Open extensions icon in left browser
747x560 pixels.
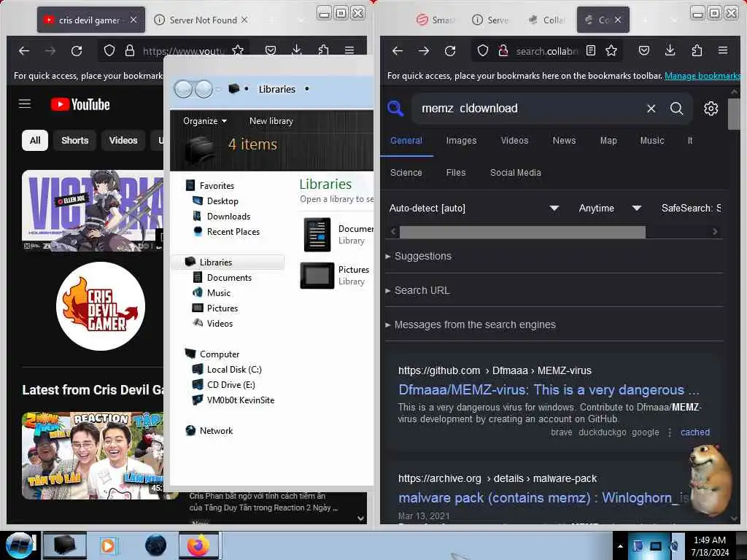(x=323, y=50)
